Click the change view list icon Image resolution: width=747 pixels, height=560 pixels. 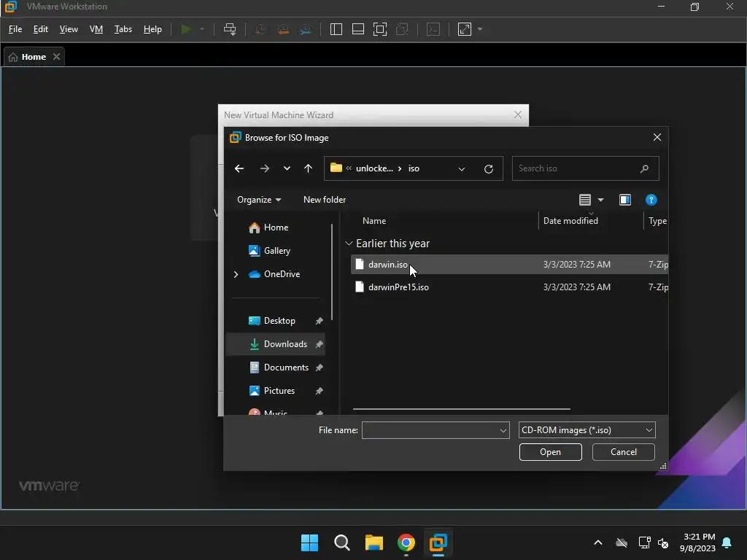click(x=585, y=200)
